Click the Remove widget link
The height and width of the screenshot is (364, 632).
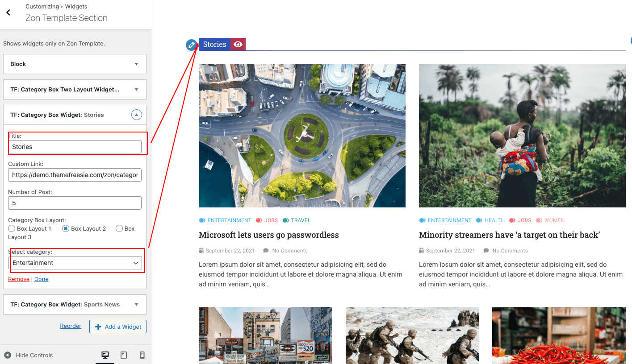(x=19, y=279)
